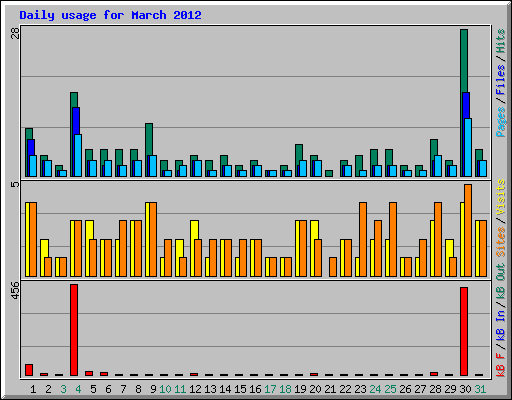Click the day label '15' on the axis

240,389
